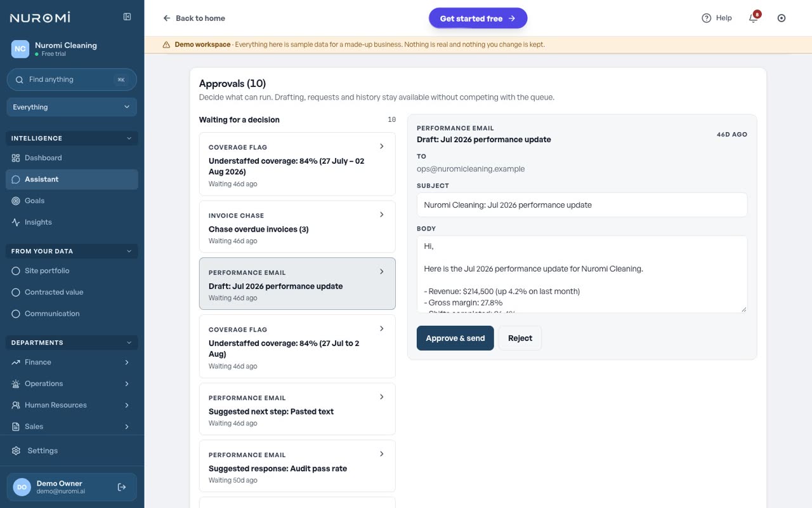Image resolution: width=812 pixels, height=508 pixels.
Task: Reject the performance email draft
Action: (520, 338)
